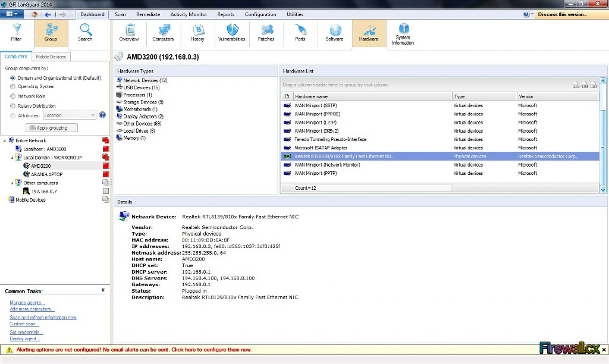This screenshot has width=609, height=364.
Task: Click the Forward navigation arrow
Action: tap(62, 14)
